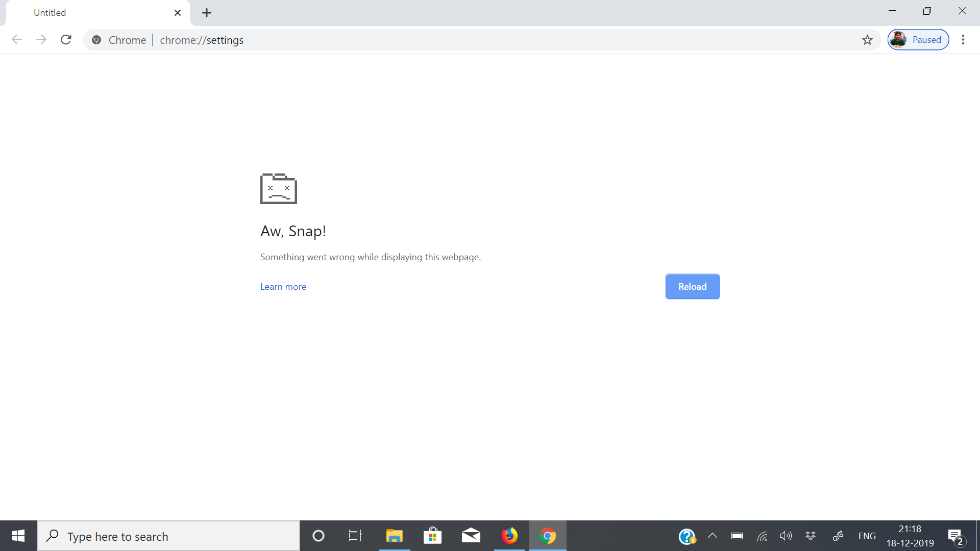This screenshot has width=980, height=551.
Task: Open the volume control in tray
Action: coord(786,536)
